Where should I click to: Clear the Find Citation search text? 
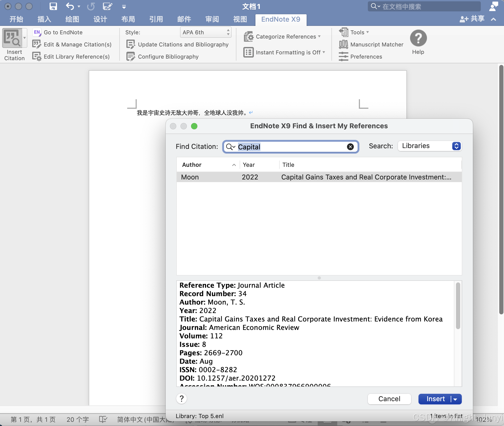pos(350,147)
